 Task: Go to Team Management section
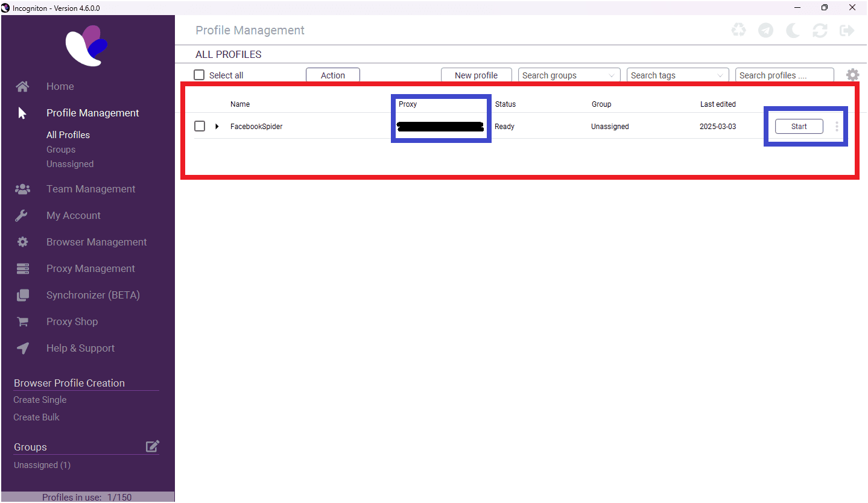point(90,189)
